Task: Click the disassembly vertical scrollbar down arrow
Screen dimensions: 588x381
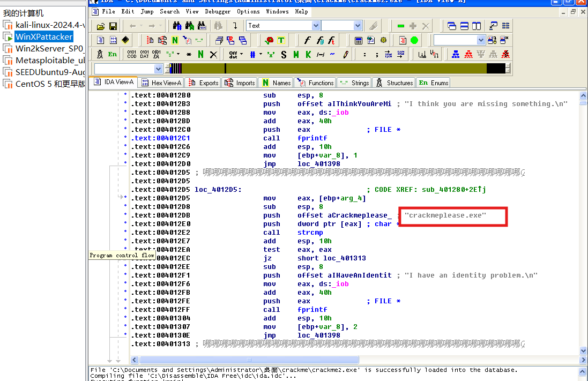Action: 583,351
